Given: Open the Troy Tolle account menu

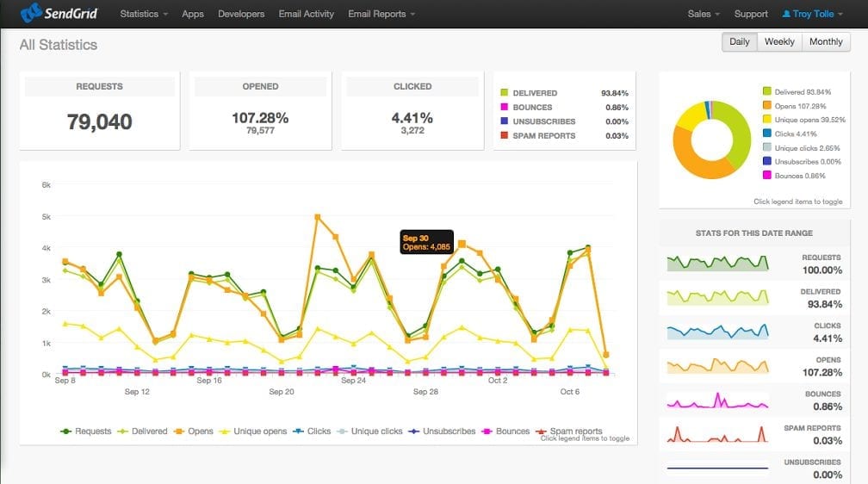Looking at the screenshot, I should point(813,14).
